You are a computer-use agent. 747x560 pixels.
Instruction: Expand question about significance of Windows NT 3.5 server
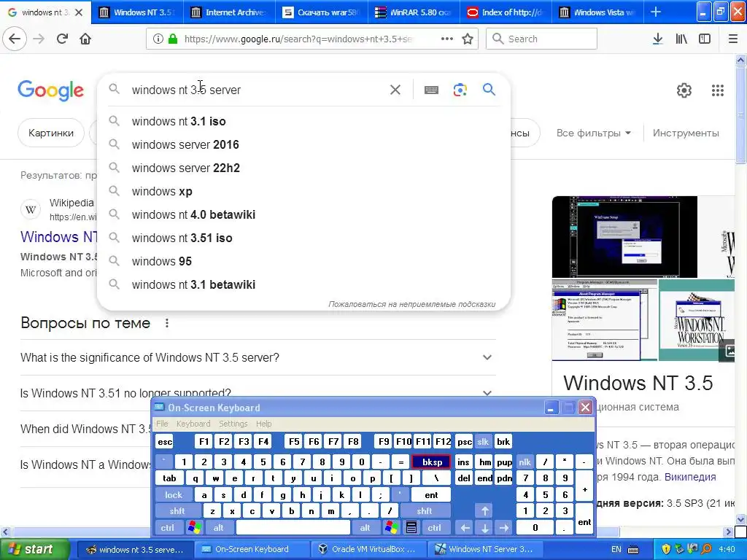(256, 357)
